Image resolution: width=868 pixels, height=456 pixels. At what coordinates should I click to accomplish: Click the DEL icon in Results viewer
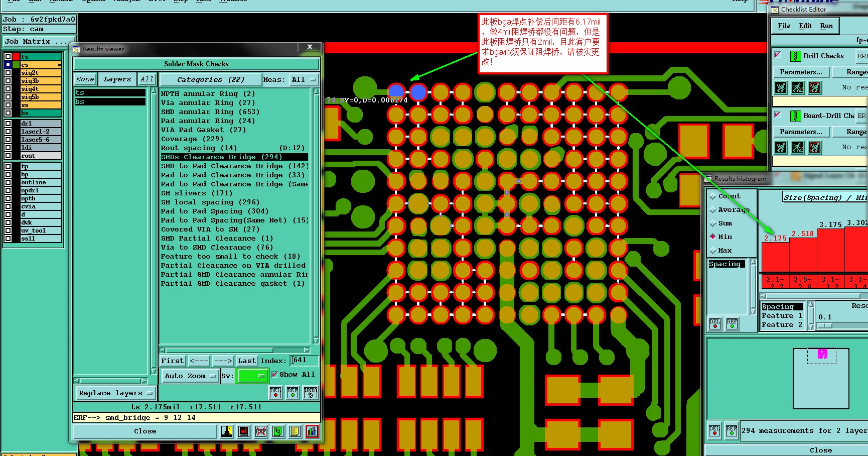coord(275,392)
